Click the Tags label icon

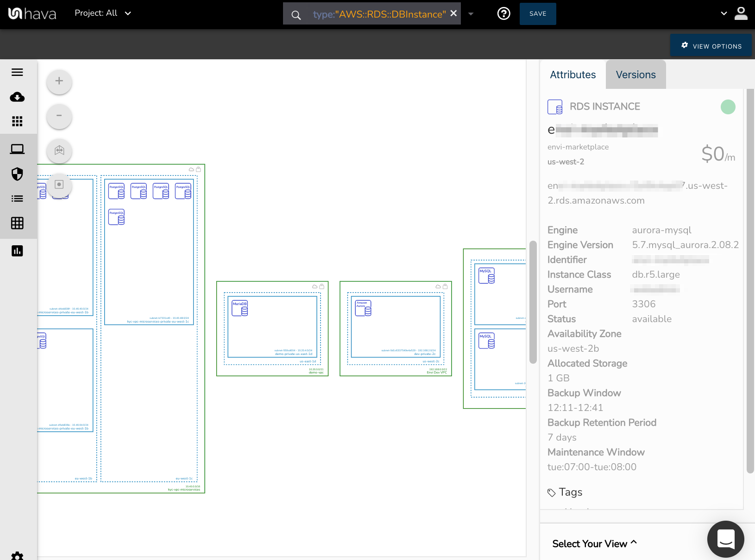click(x=551, y=492)
